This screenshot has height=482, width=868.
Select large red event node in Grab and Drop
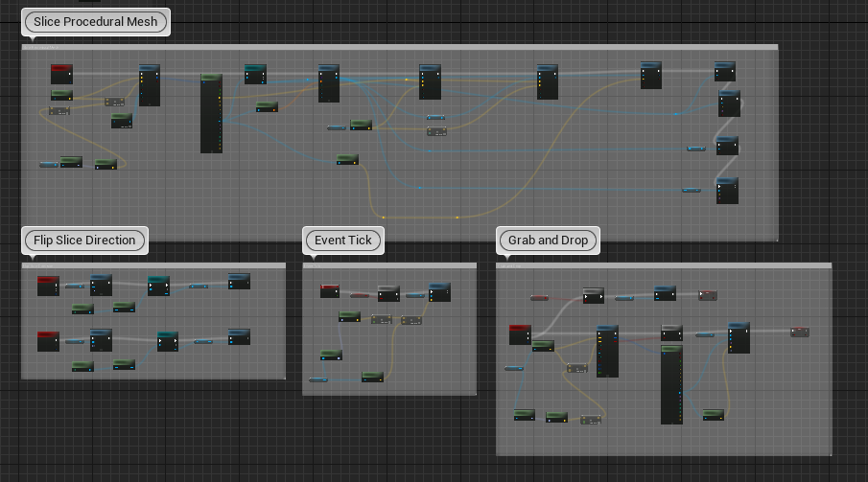click(x=520, y=334)
